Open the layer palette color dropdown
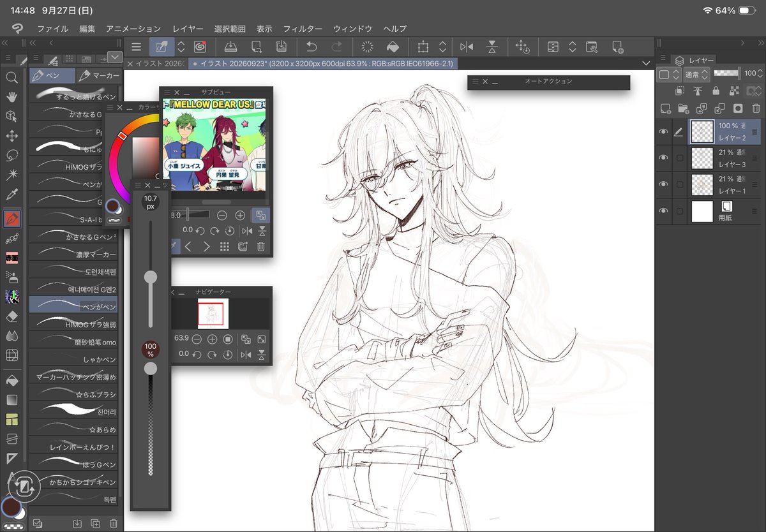 point(668,74)
